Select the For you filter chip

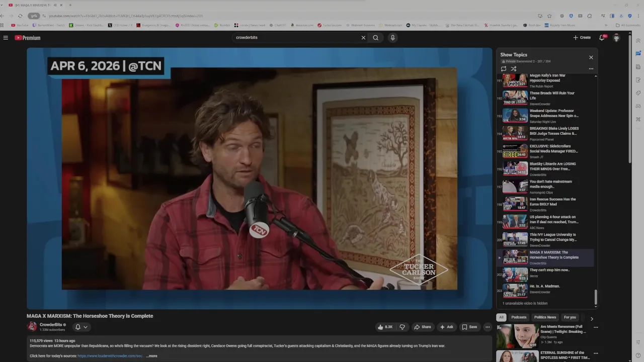coord(570,317)
